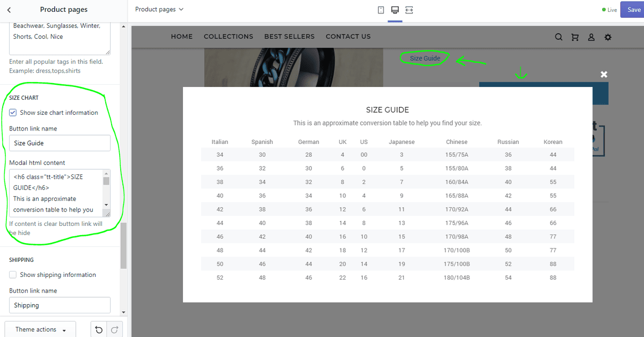Select the Russian column header
644x337 pixels.
[x=508, y=142]
